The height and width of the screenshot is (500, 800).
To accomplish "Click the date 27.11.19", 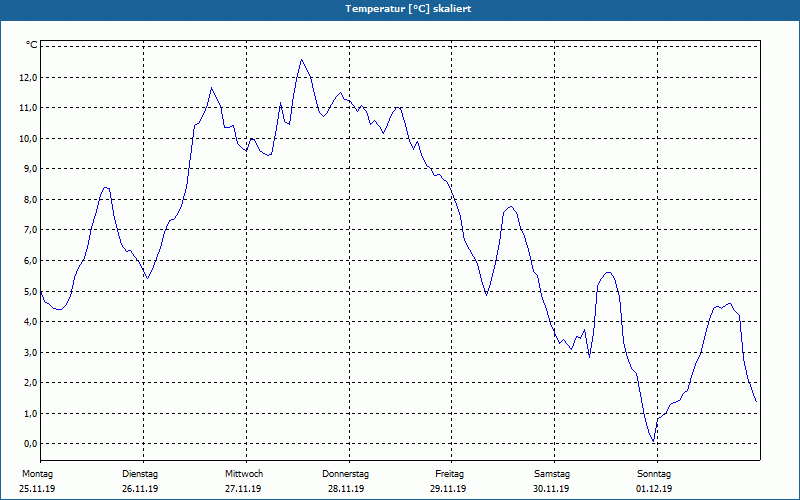I will click(x=243, y=489).
